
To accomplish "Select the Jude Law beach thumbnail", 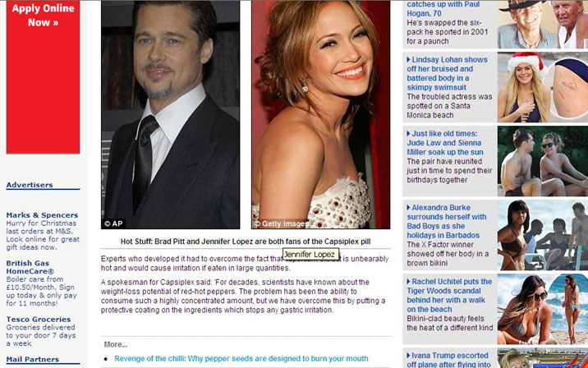I will [542, 161].
